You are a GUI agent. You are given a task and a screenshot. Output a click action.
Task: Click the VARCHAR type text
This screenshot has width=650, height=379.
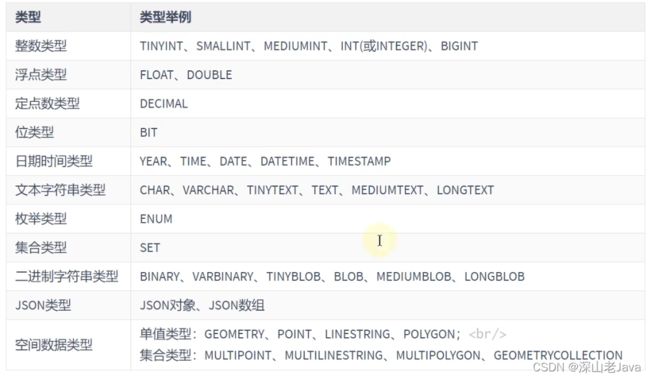[208, 190]
